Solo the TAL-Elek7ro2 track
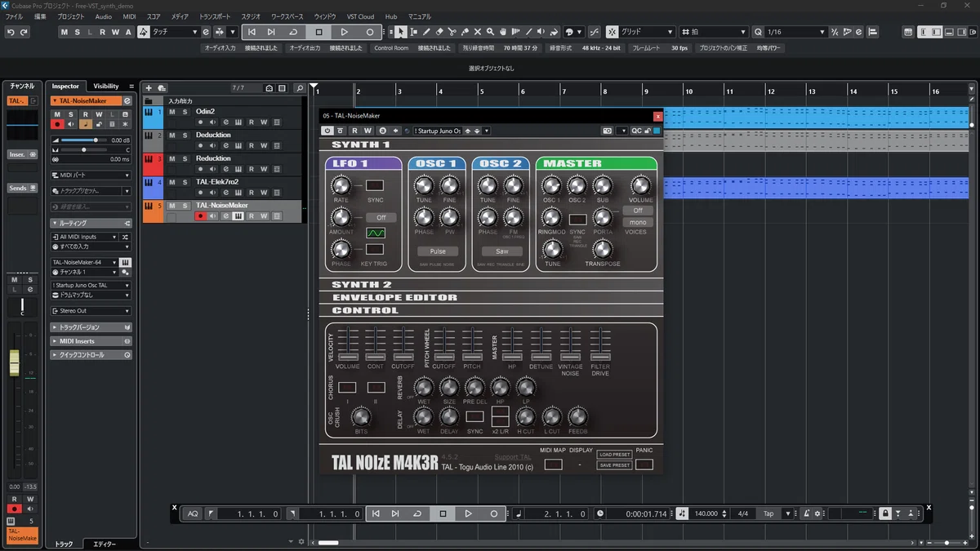The width and height of the screenshot is (980, 551). [185, 182]
